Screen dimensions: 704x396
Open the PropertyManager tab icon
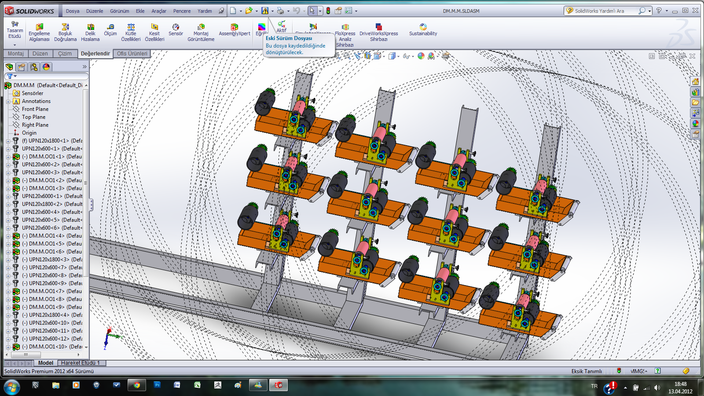click(x=22, y=67)
